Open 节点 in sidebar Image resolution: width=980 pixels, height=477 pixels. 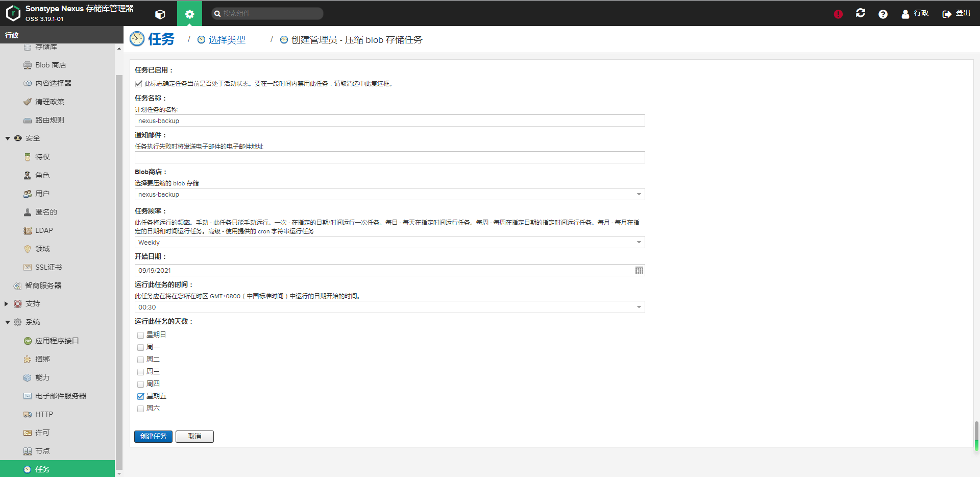point(42,451)
